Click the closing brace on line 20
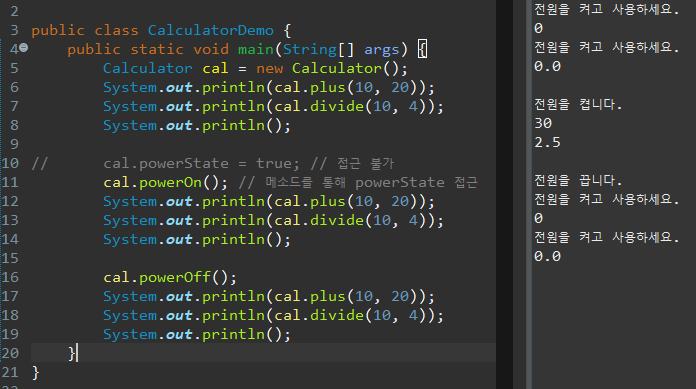 [x=72, y=353]
